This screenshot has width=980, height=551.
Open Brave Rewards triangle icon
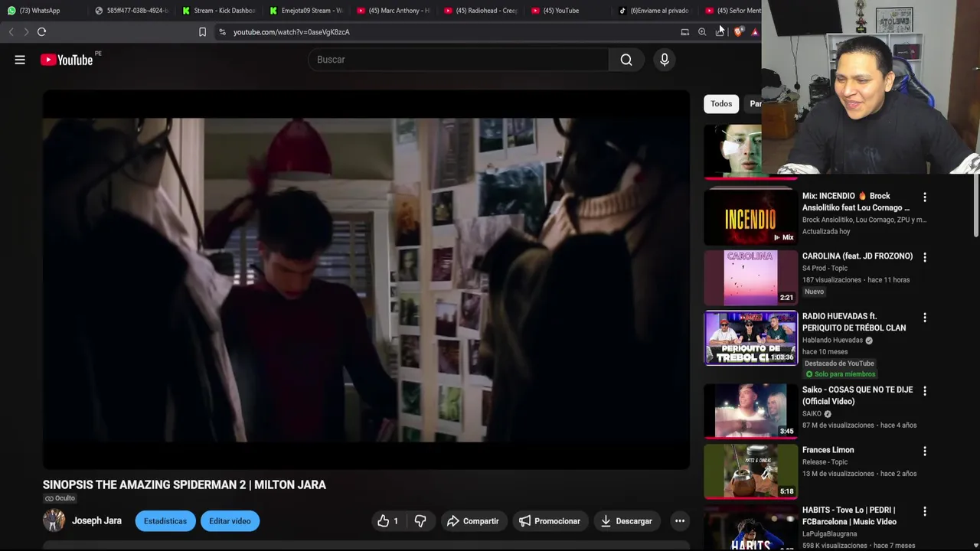tap(755, 32)
